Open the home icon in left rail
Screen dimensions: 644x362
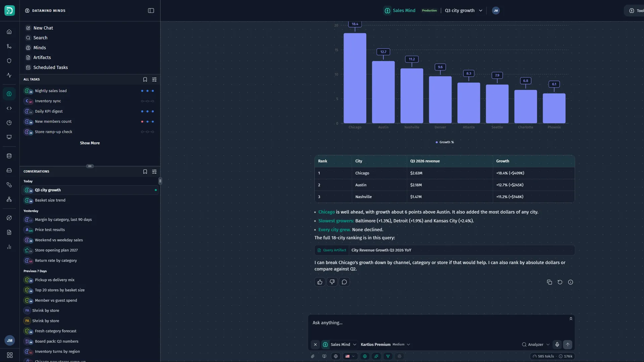(9, 32)
